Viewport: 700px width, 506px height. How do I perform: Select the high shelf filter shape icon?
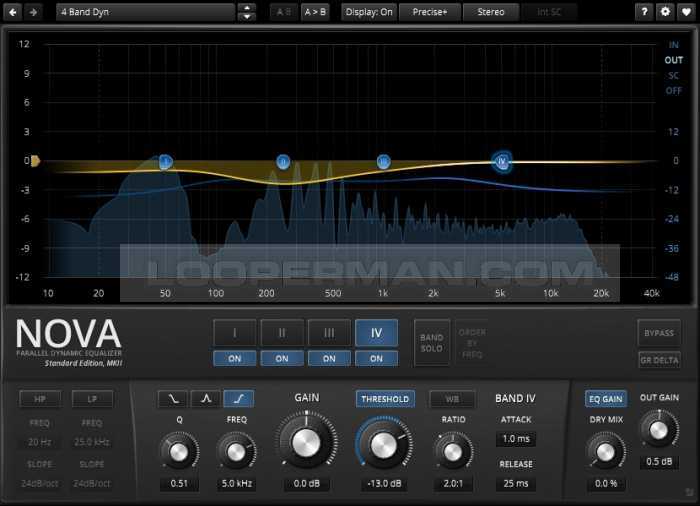[x=238, y=399]
